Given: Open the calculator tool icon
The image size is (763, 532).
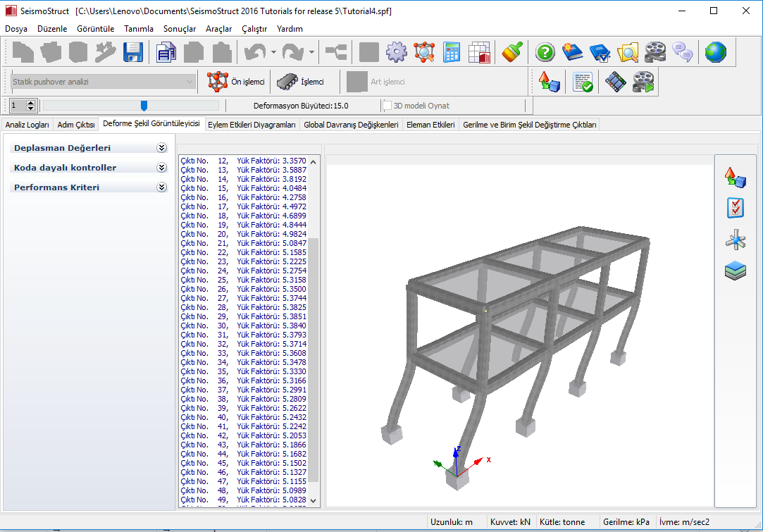Looking at the screenshot, I should tap(452, 52).
